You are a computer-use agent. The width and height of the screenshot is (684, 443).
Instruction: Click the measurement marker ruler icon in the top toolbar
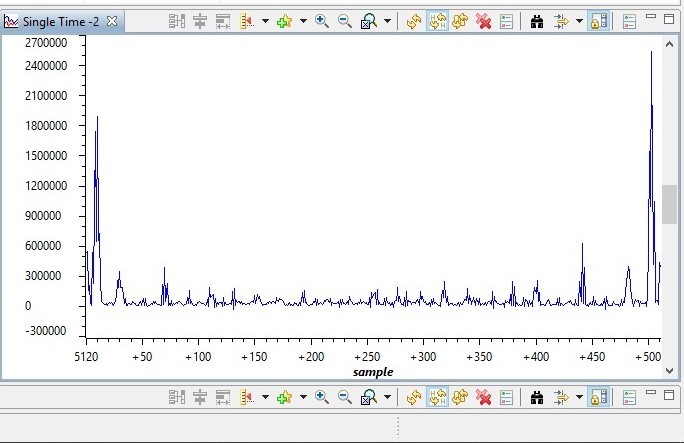(x=247, y=21)
